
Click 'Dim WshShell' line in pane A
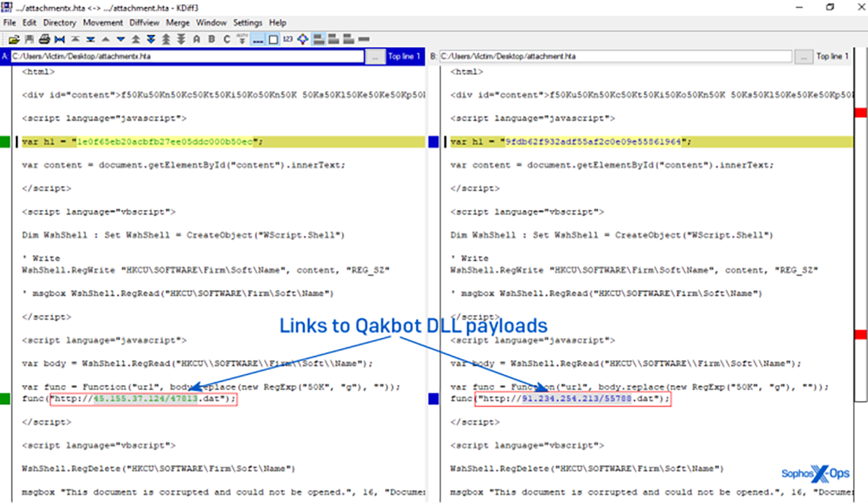pos(183,235)
